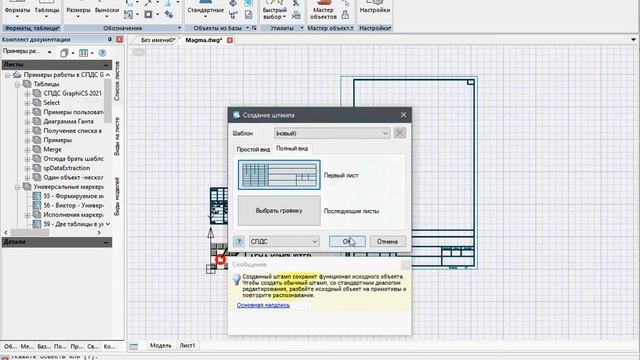This screenshot has height=360, width=640.
Task: Click the square-frame icon in Обозначения panel
Action: [x=148, y=15]
